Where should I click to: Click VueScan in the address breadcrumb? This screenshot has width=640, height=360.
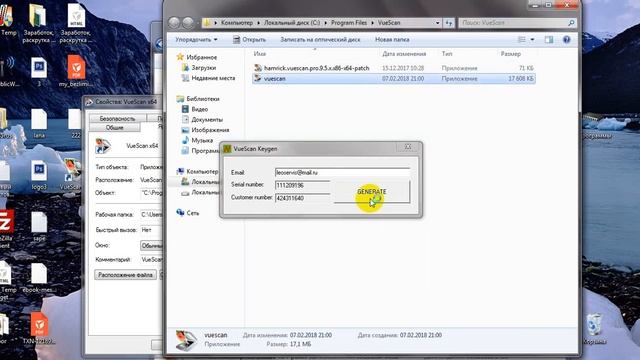coord(389,23)
